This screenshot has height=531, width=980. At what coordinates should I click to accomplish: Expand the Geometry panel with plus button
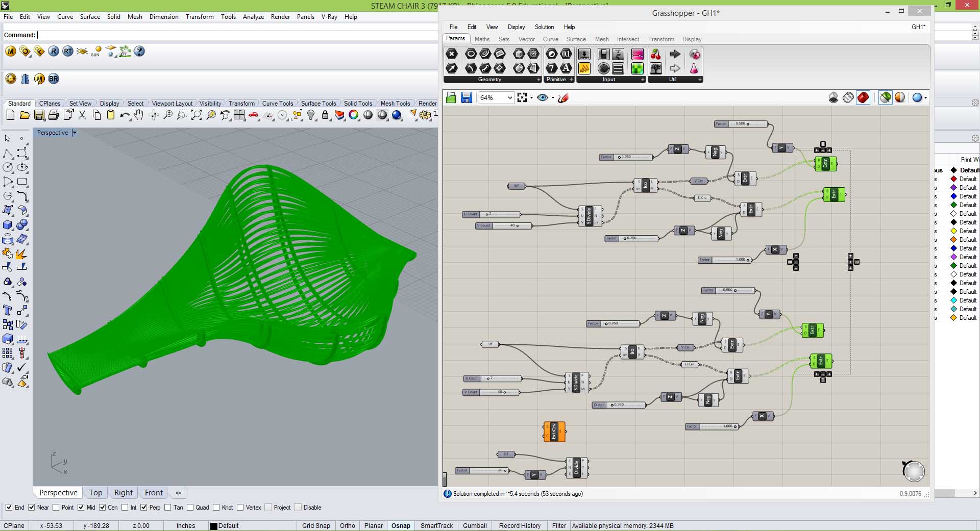click(538, 80)
